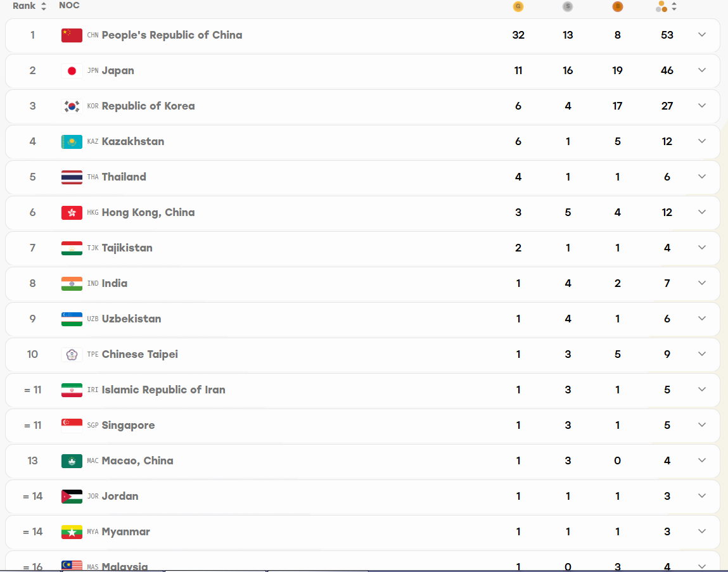Image resolution: width=728 pixels, height=572 pixels.
Task: Open the Uzbekistan country link
Action: tap(131, 319)
